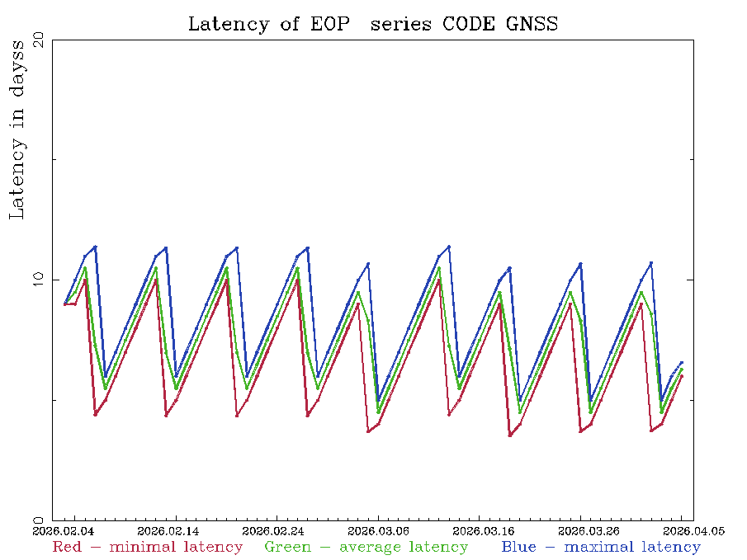Click the last blue point at chart's right end
The width and height of the screenshot is (747, 560).
(682, 362)
